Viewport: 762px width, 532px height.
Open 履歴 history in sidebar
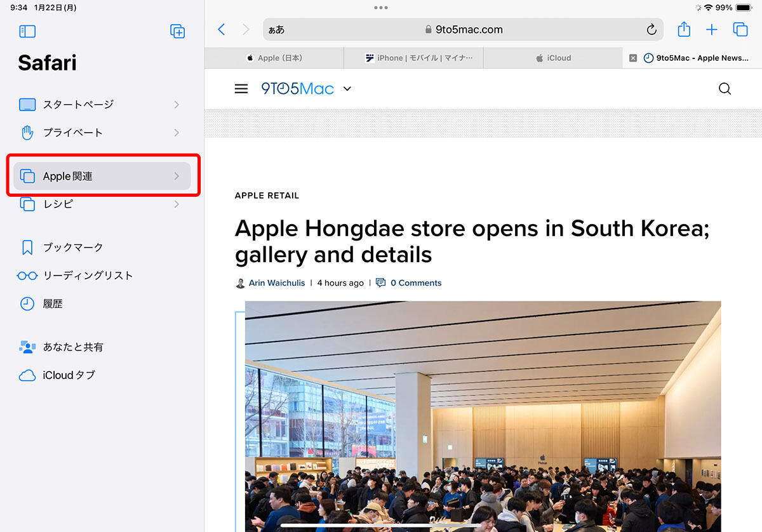click(102, 303)
